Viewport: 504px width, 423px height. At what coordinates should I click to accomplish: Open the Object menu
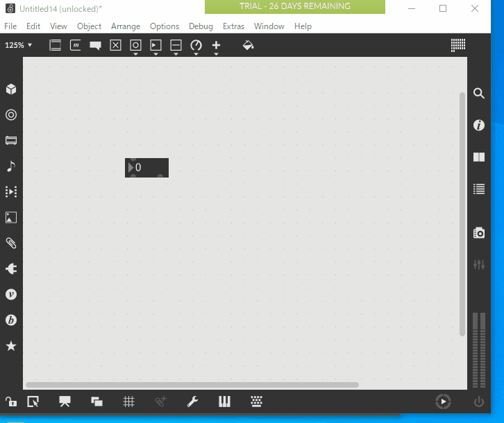(89, 26)
